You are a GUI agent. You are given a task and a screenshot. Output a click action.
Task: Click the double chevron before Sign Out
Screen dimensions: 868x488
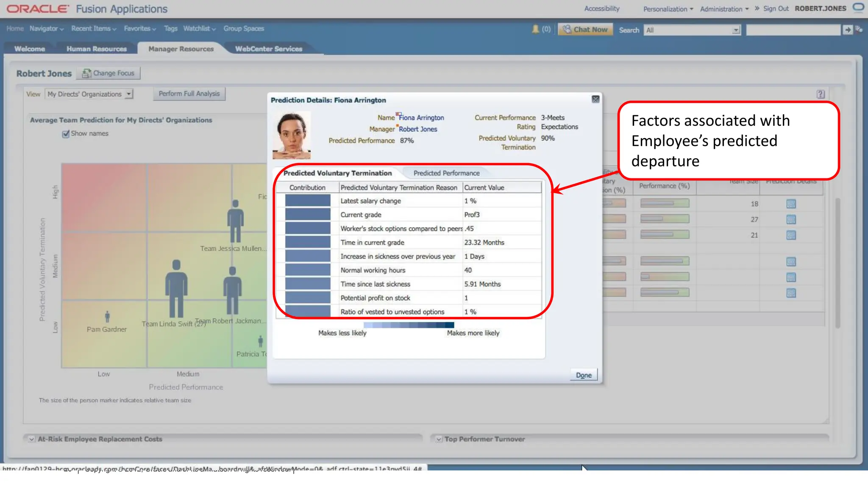757,8
